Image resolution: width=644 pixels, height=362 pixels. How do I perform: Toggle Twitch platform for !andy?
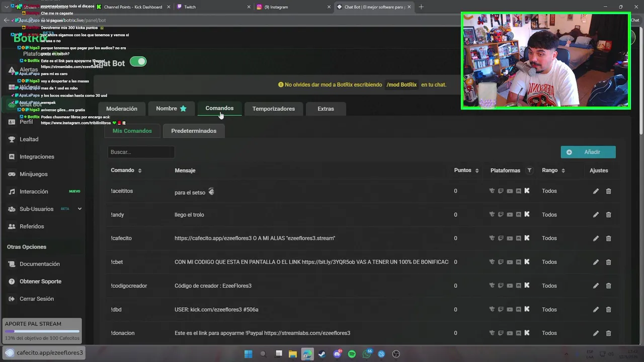point(501,215)
